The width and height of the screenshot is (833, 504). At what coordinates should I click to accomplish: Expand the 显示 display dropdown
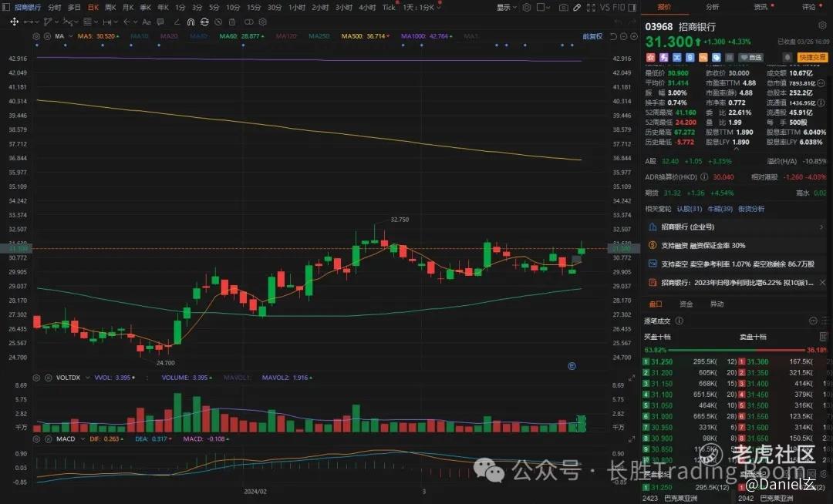(x=506, y=8)
